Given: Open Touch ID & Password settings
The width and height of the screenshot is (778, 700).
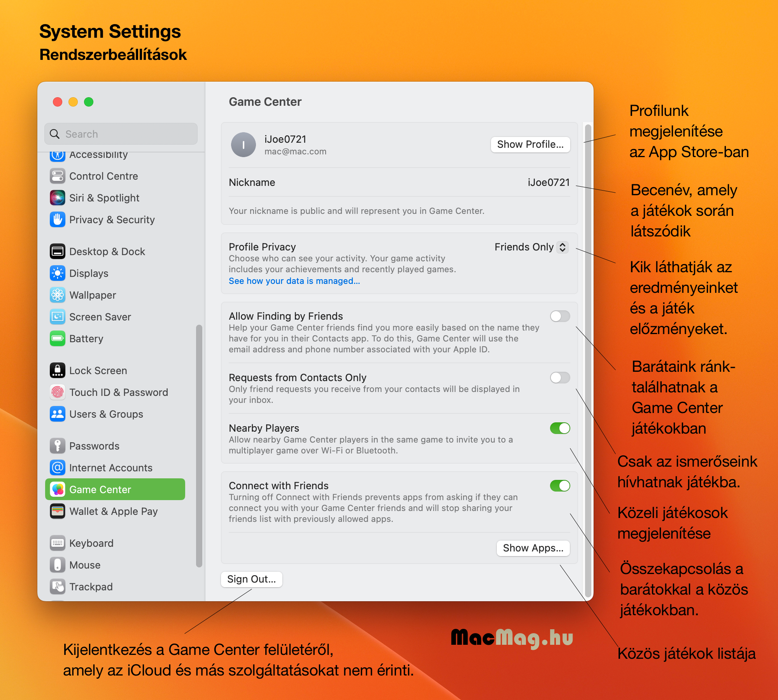Looking at the screenshot, I should [115, 392].
